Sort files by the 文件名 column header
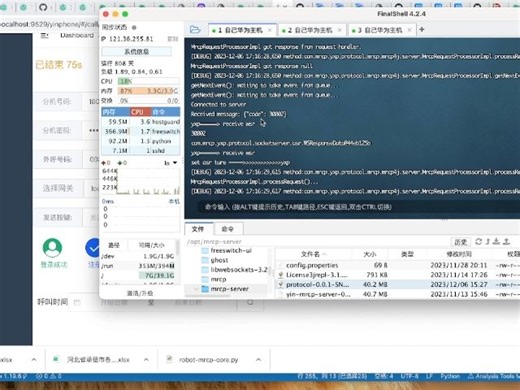Screen dimensions: 520x390 pos(313,254)
